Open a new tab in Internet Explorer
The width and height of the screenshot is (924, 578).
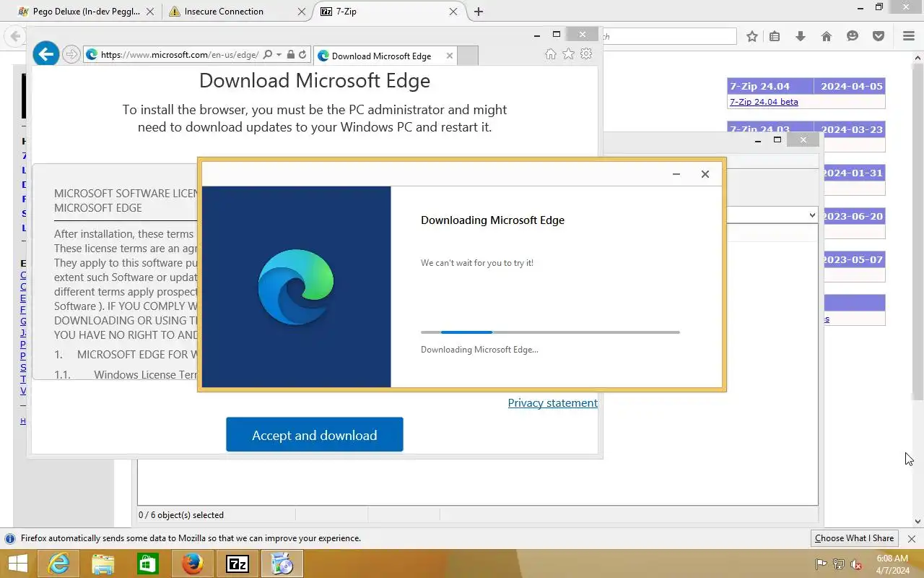tap(468, 56)
